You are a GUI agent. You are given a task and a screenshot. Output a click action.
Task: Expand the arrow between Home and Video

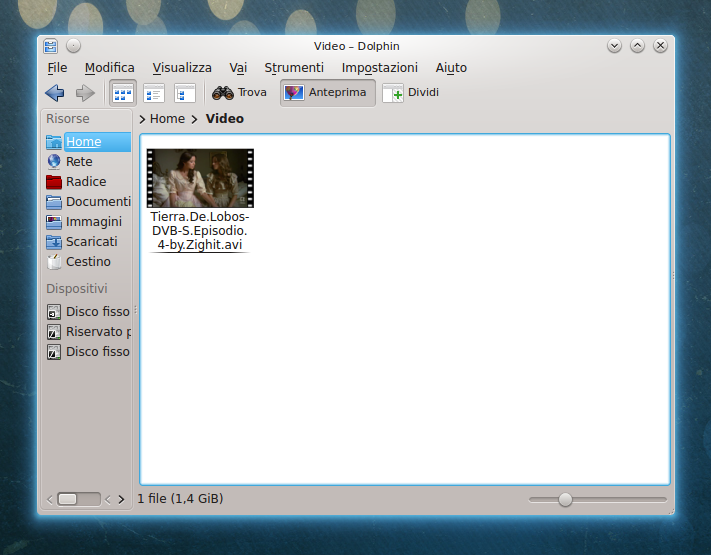195,119
